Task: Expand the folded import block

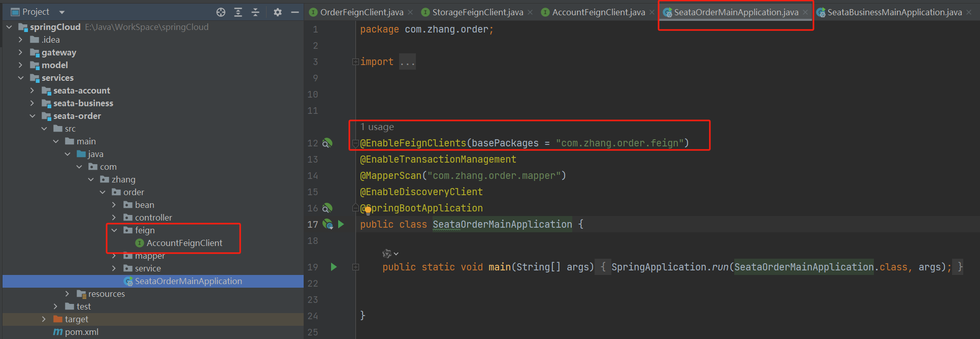Action: tap(355, 62)
